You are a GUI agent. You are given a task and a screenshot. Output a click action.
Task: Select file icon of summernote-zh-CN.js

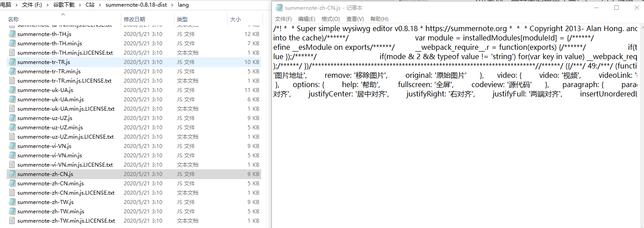click(x=12, y=174)
